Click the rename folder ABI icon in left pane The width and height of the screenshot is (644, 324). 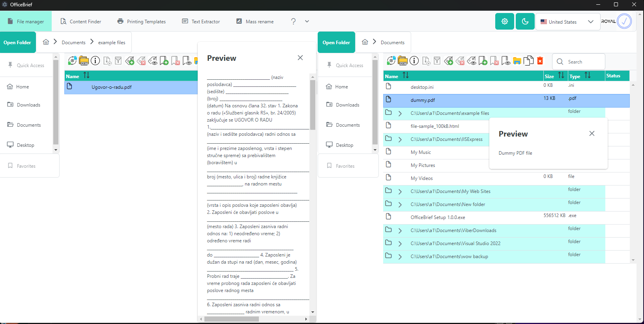coord(84,61)
